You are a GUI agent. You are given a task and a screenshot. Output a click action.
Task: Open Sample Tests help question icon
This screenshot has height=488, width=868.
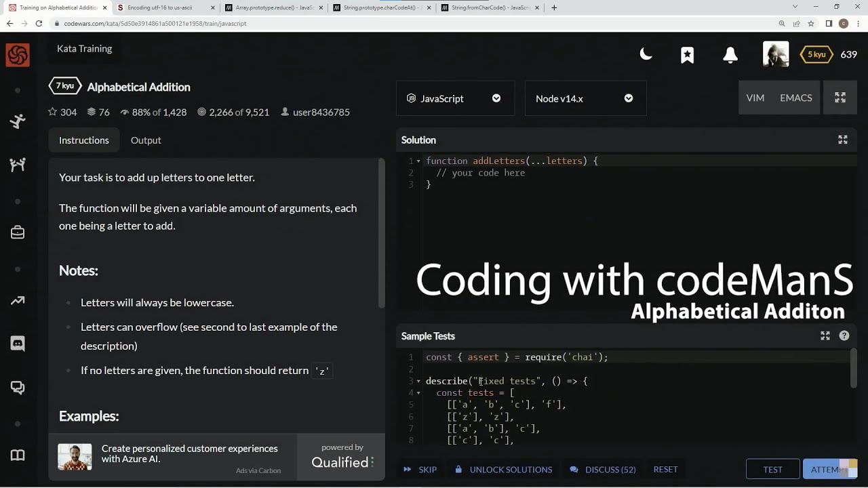click(844, 335)
